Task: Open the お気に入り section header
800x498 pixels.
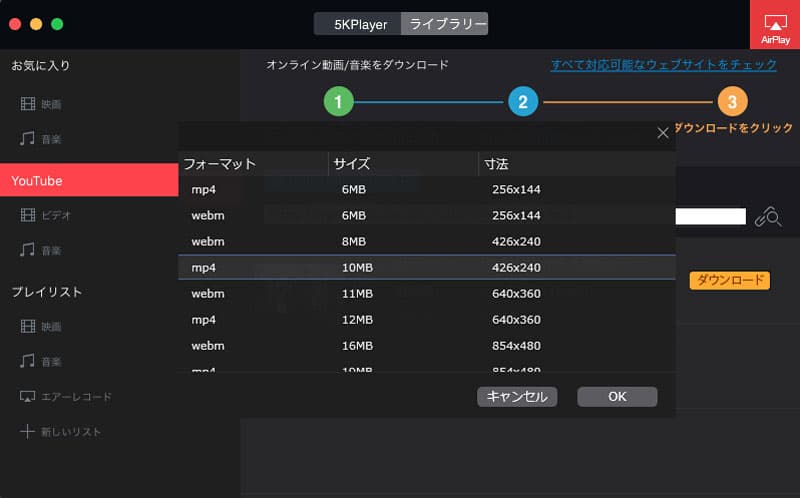Action: (41, 65)
